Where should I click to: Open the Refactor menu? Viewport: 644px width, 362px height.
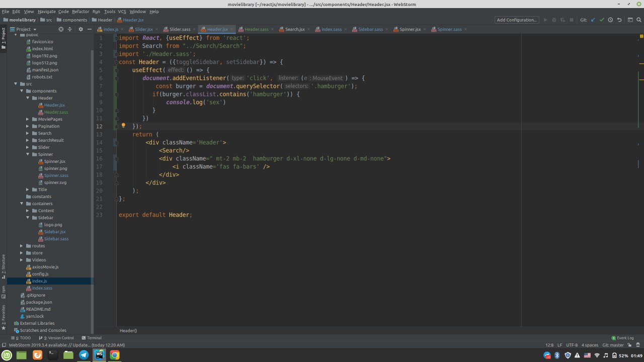[80, 11]
